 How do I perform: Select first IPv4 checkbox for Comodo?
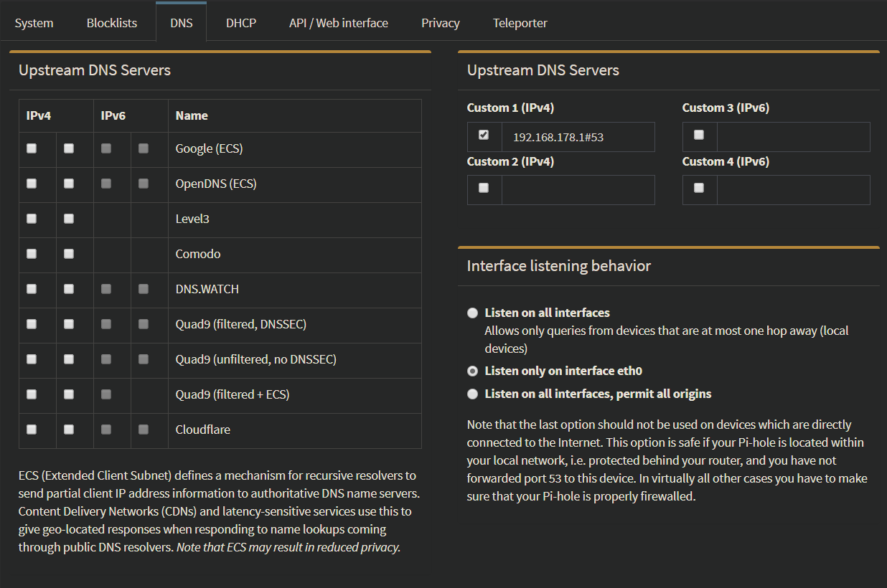(x=32, y=254)
